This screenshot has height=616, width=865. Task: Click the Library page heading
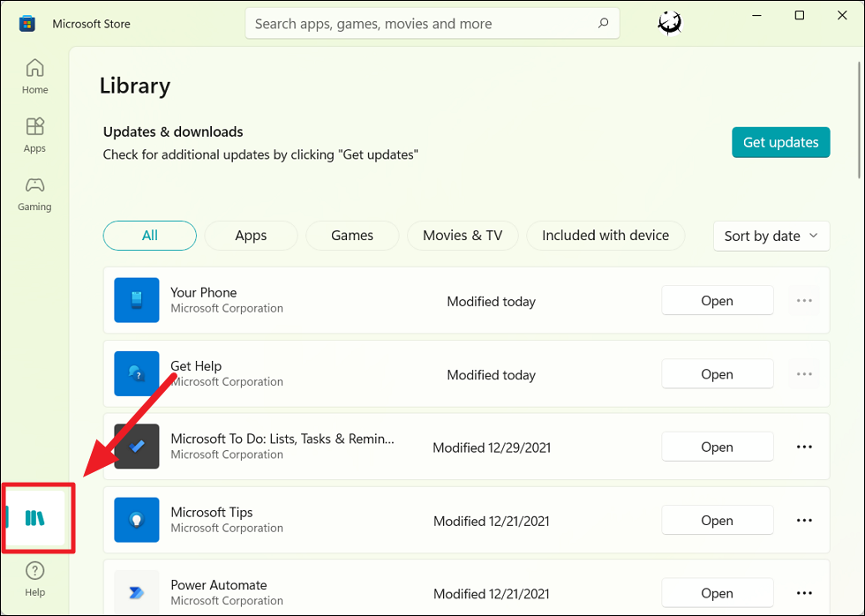tap(135, 86)
